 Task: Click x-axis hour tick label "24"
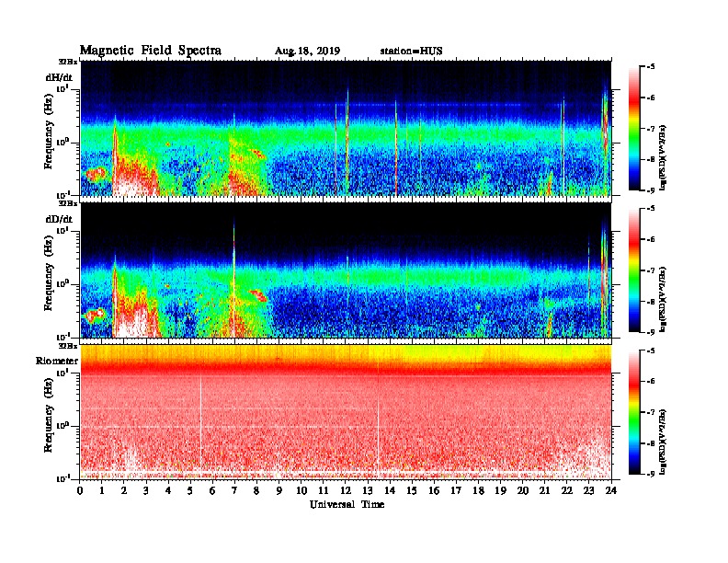coord(611,490)
